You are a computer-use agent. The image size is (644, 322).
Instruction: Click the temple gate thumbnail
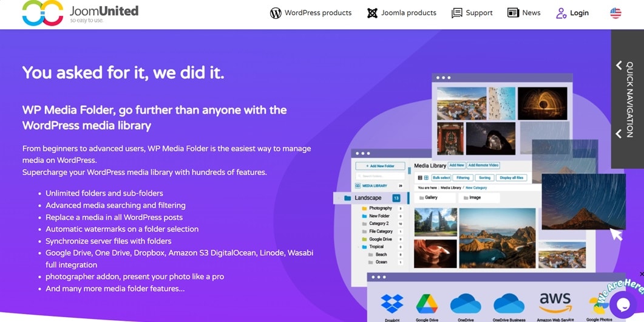(435, 222)
